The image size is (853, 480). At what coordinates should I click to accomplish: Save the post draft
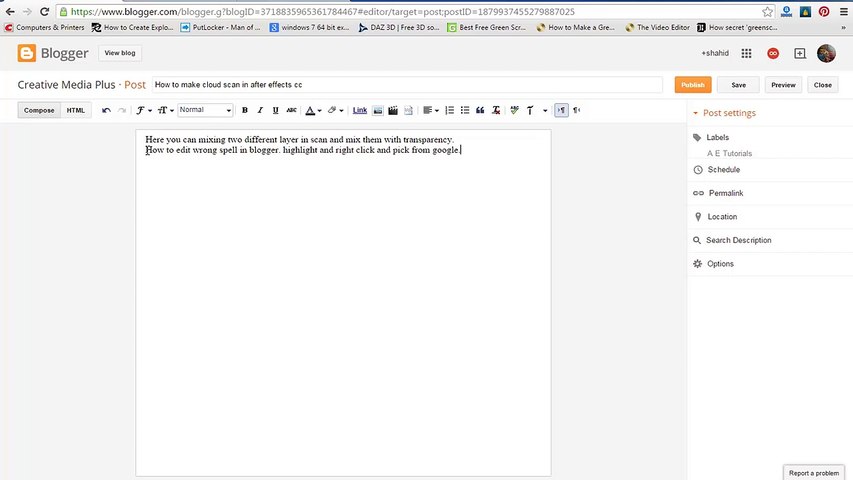738,85
